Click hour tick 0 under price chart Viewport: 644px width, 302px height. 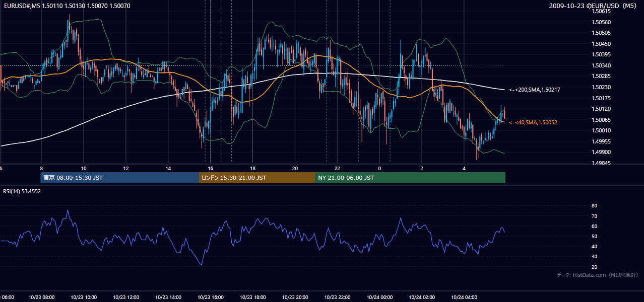379,168
